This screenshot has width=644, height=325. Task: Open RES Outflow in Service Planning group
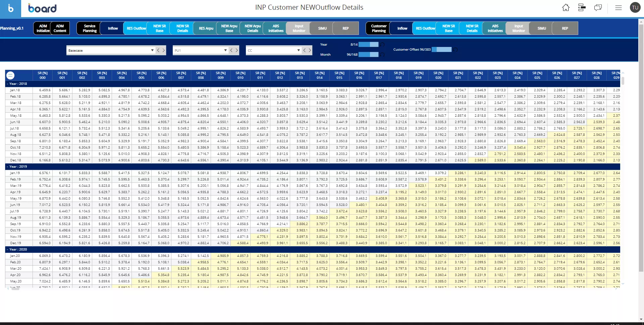pyautogui.click(x=136, y=28)
